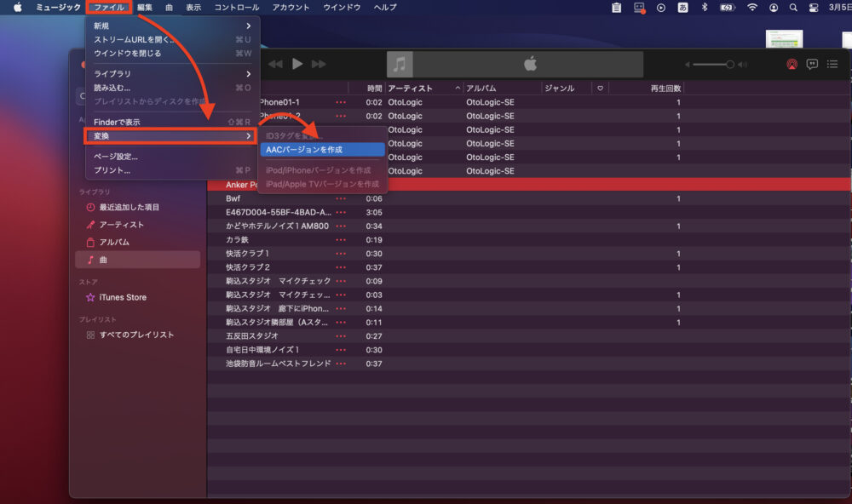
Task: Sort by ジャンル column header
Action: coord(567,88)
